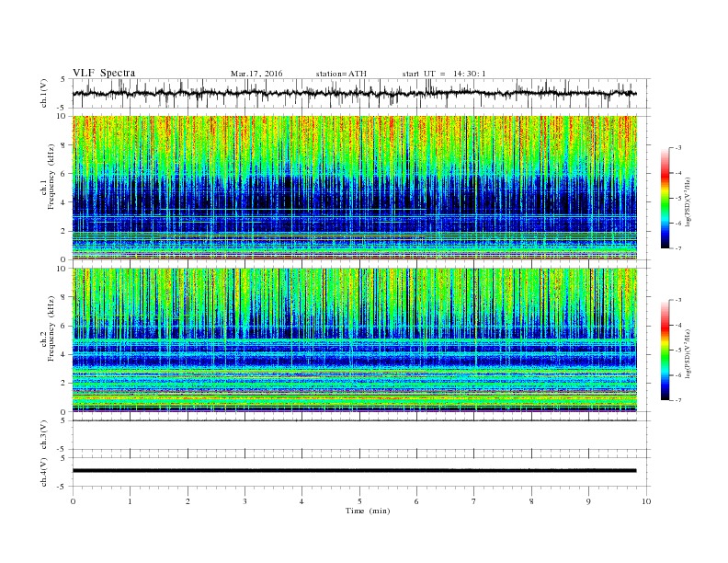Click the log(PSD) label beside ch.2 colorbar
This screenshot has height=563, width=728.
pyautogui.click(x=688, y=353)
